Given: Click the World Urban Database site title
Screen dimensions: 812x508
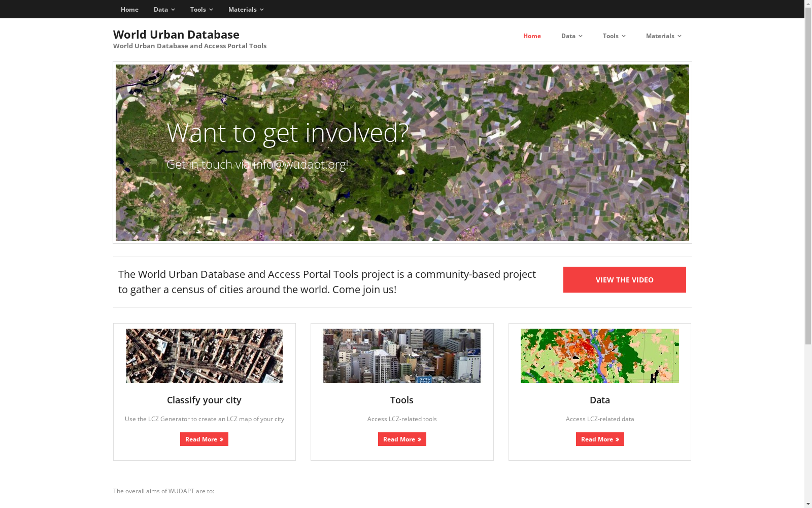Looking at the screenshot, I should click(176, 34).
